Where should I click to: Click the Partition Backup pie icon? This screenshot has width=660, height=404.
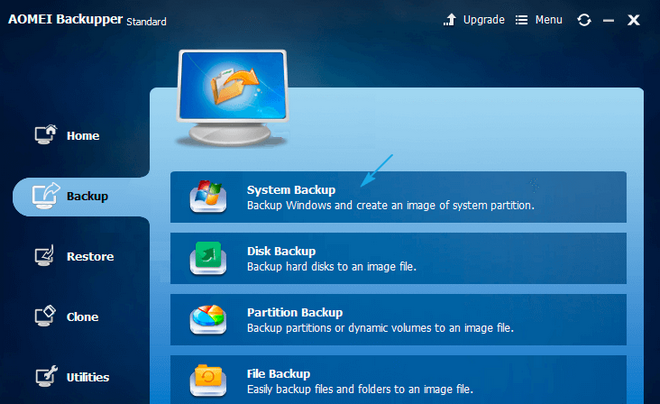(x=208, y=319)
